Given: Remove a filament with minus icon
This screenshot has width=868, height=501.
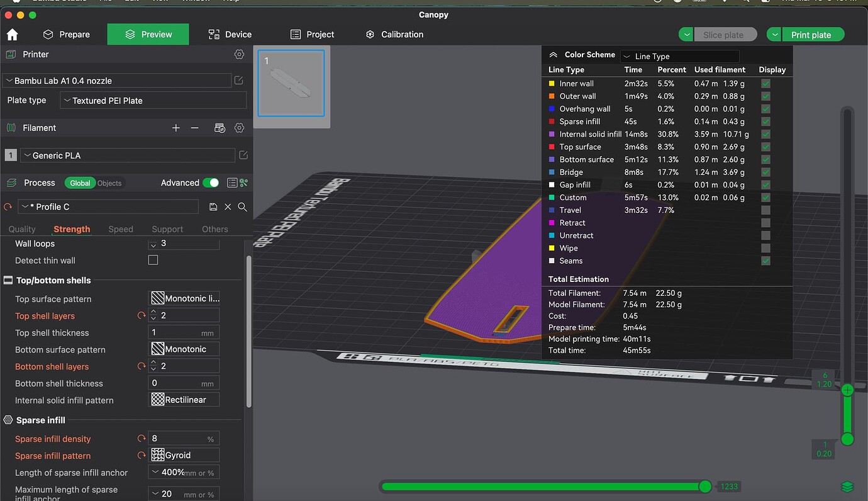Looking at the screenshot, I should point(195,128).
